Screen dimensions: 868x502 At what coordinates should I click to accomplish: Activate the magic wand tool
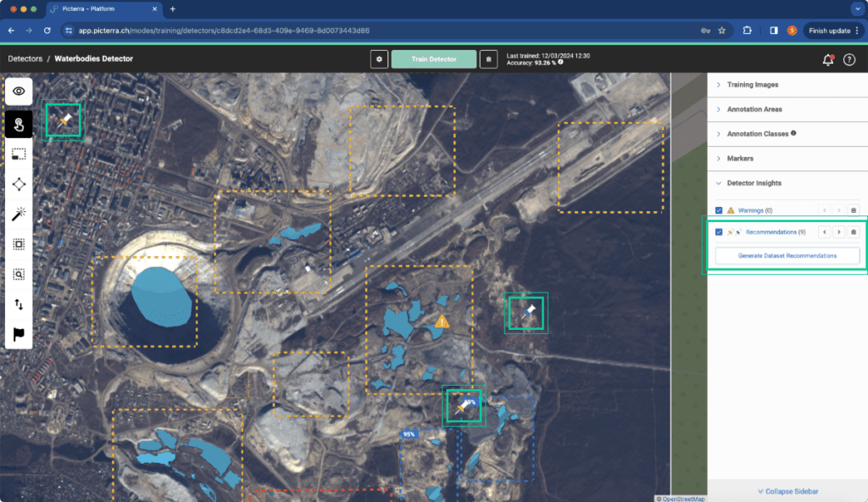coord(19,214)
